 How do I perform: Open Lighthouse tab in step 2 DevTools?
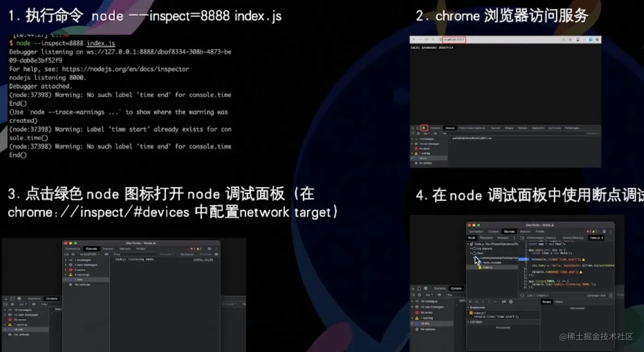(x=555, y=128)
